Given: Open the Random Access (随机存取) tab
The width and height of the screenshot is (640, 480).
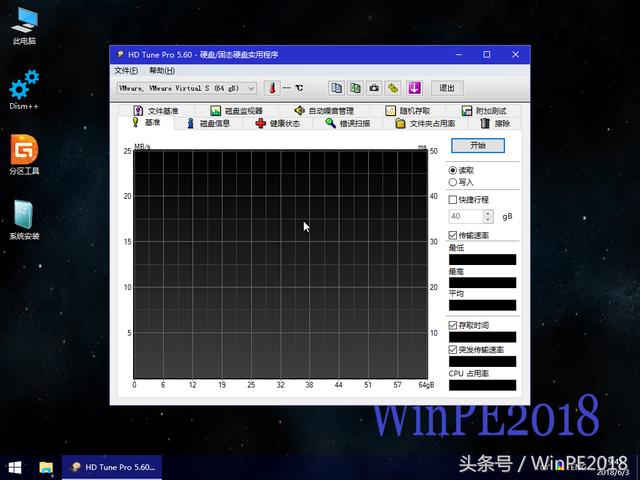Looking at the screenshot, I should [408, 111].
